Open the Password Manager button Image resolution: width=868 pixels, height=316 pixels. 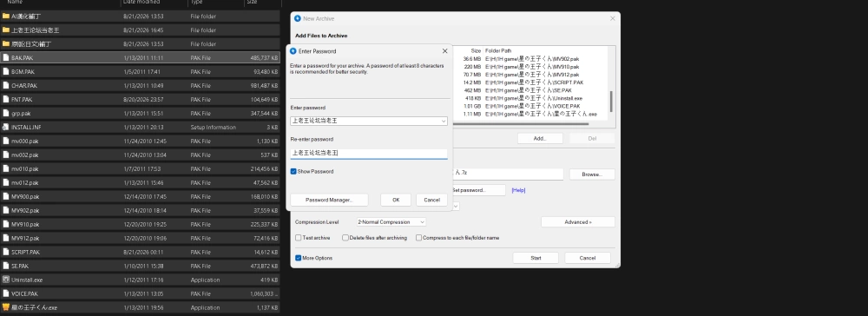(329, 200)
